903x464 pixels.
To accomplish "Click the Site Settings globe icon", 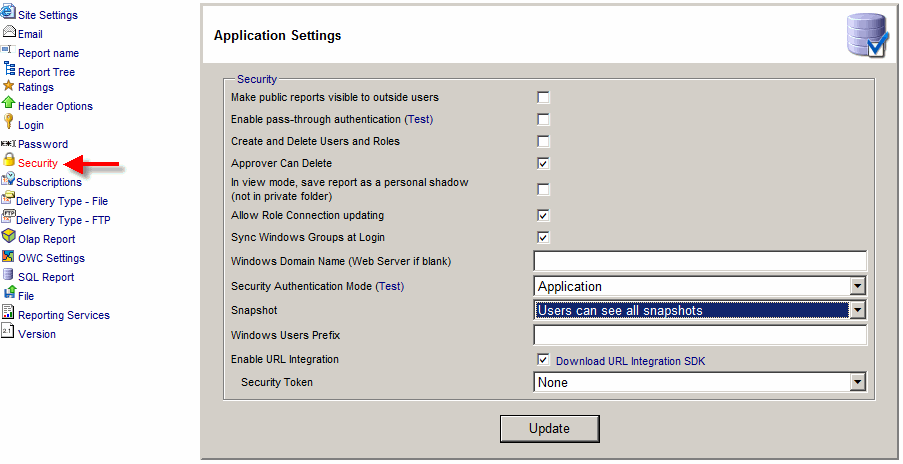I will [x=8, y=12].
